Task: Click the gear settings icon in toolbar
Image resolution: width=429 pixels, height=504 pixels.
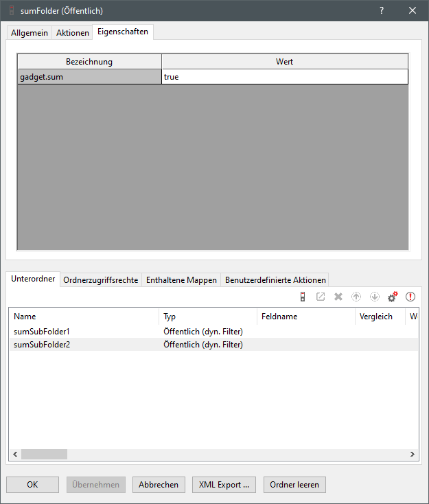Action: (393, 297)
